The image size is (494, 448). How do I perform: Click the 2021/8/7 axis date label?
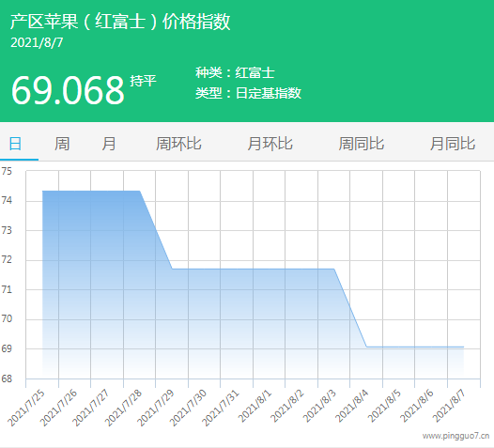449,407
